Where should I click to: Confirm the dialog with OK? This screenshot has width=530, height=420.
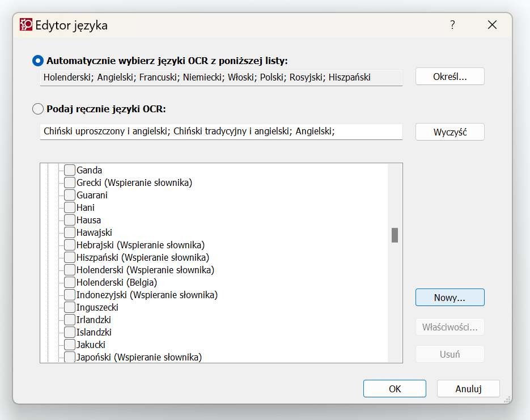[395, 389]
